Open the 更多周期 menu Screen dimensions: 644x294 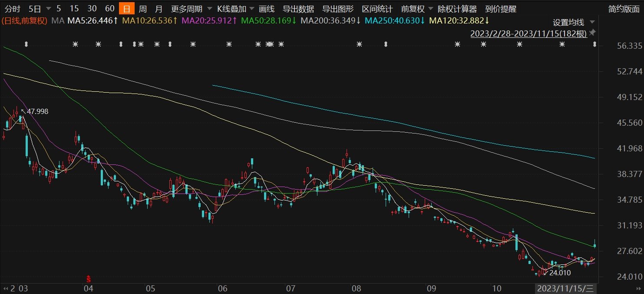[187, 9]
